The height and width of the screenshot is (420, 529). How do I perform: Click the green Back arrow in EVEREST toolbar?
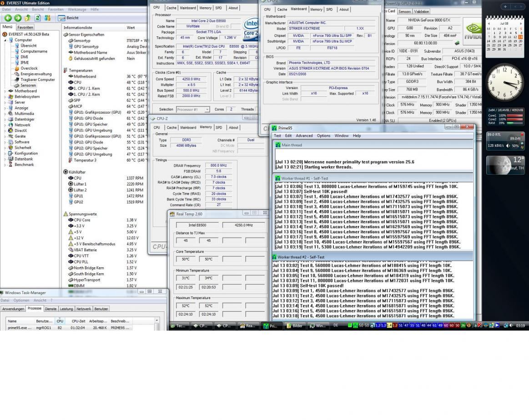[x=8, y=18]
